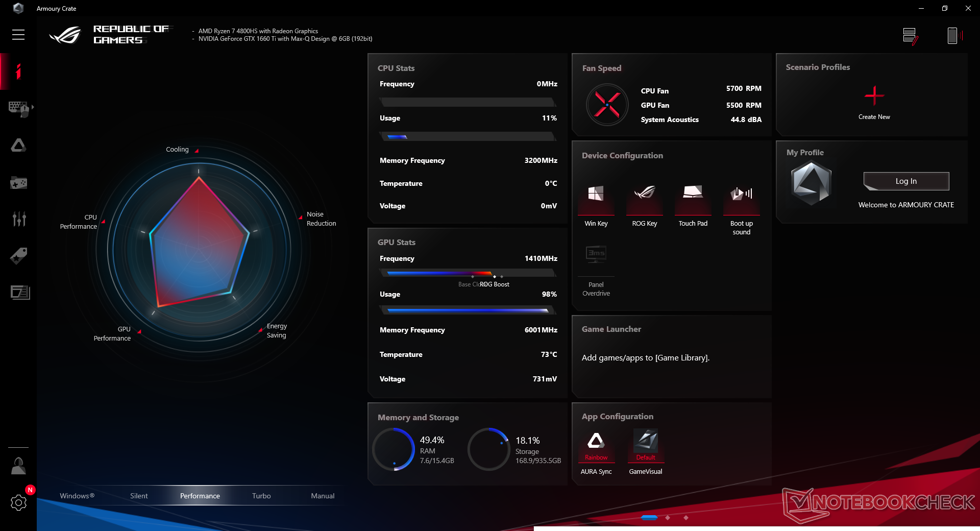Click the dashboard layout edit icon
This screenshot has width=980, height=531.
pyautogui.click(x=910, y=36)
